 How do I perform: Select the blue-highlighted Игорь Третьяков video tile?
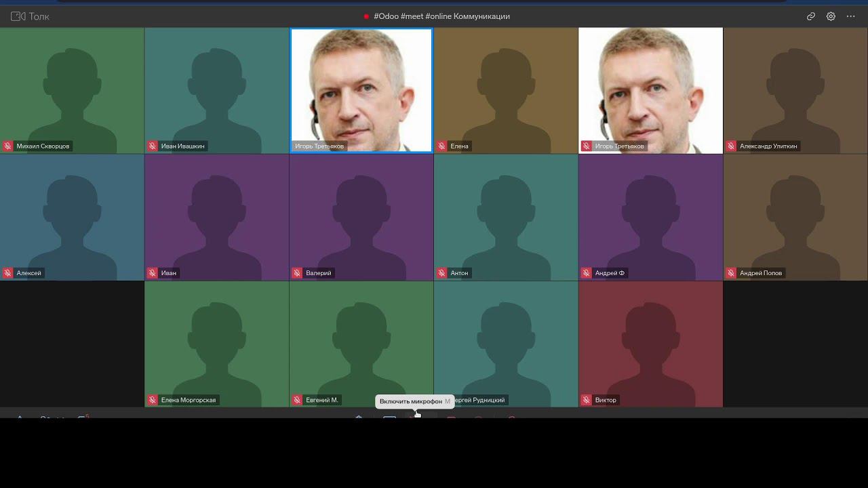(x=361, y=90)
